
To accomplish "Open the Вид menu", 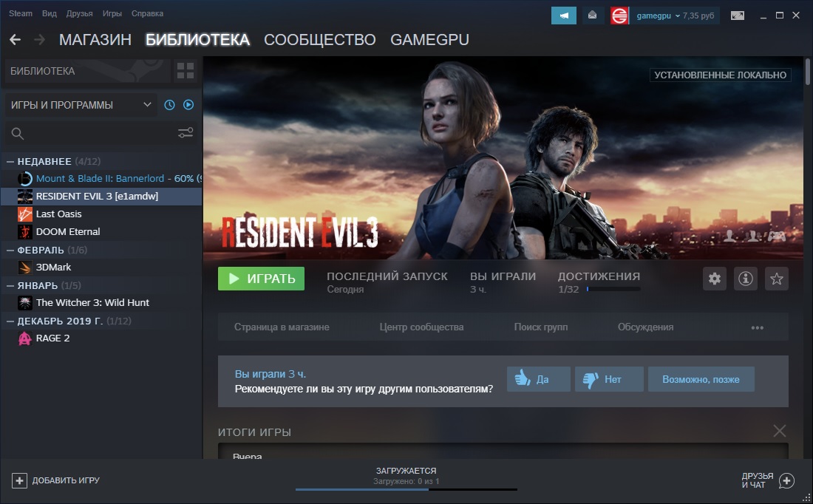I will (50, 13).
